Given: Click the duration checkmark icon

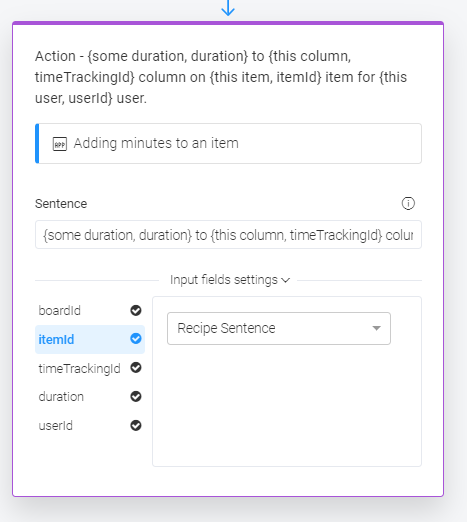Looking at the screenshot, I should [x=136, y=396].
